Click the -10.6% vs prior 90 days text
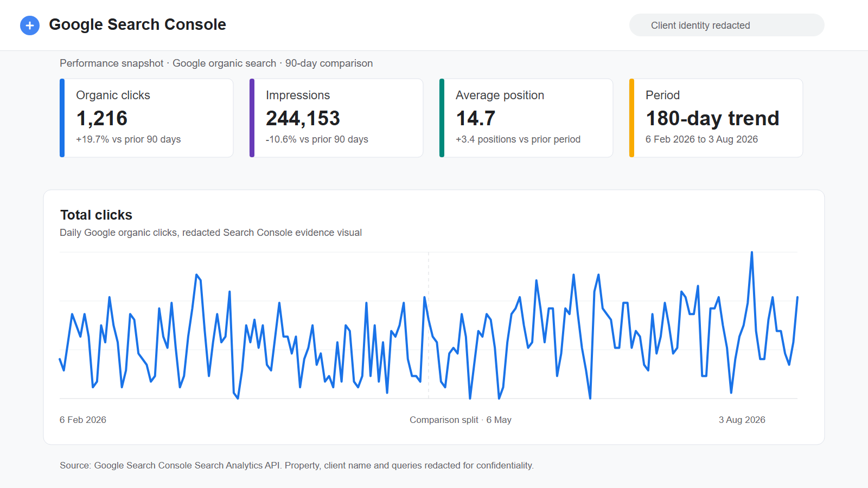 (x=317, y=139)
